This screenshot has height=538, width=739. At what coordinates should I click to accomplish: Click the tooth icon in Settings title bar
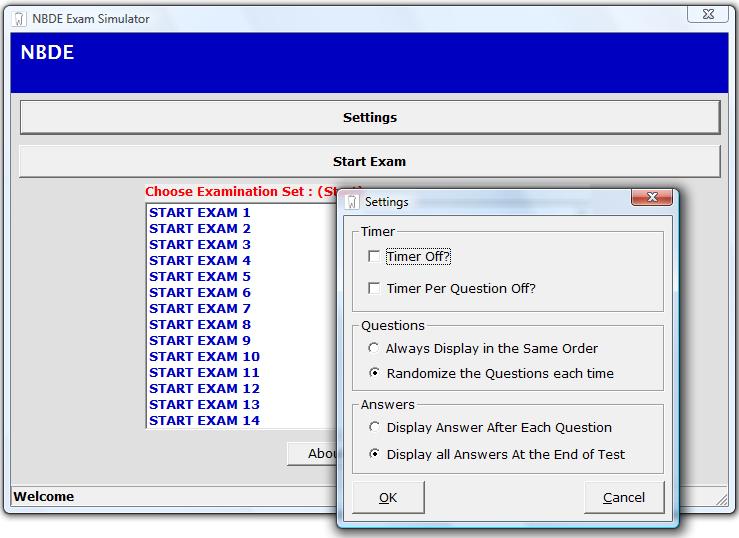(x=352, y=202)
